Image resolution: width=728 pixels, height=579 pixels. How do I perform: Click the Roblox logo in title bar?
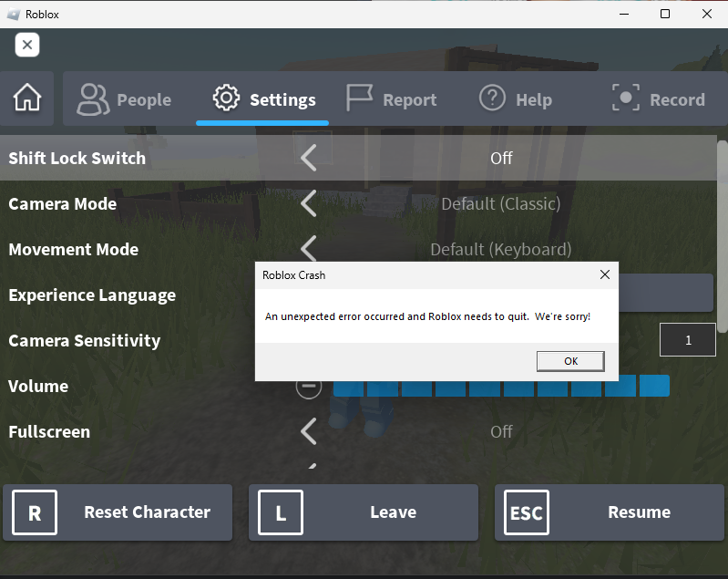point(14,15)
